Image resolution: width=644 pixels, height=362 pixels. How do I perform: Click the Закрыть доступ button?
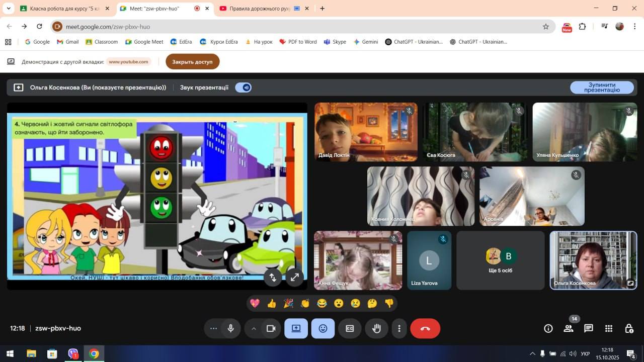point(192,62)
